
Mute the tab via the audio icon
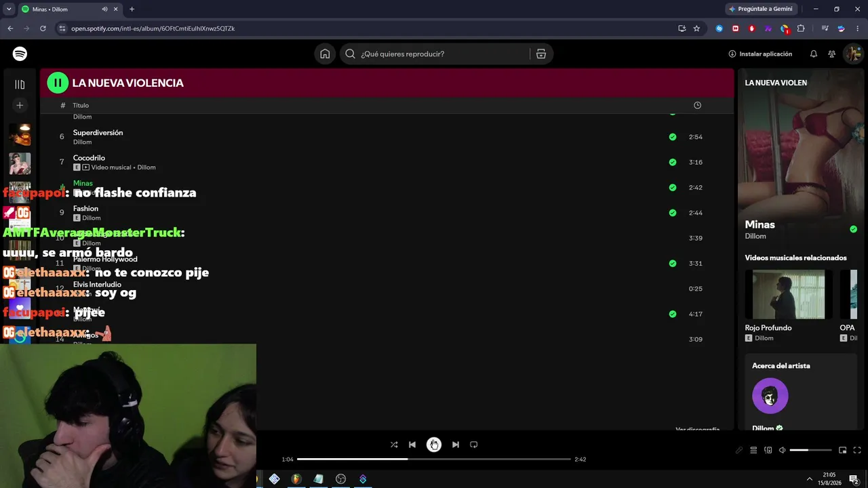pos(104,9)
